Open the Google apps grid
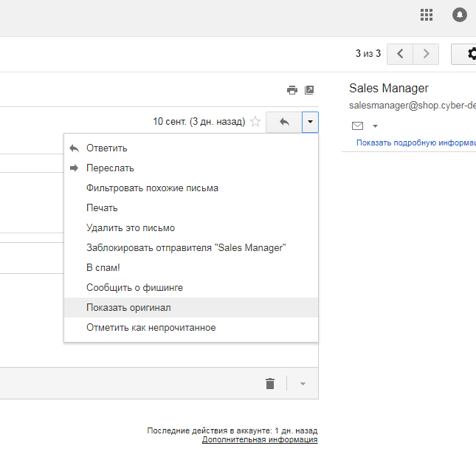 pyautogui.click(x=427, y=15)
